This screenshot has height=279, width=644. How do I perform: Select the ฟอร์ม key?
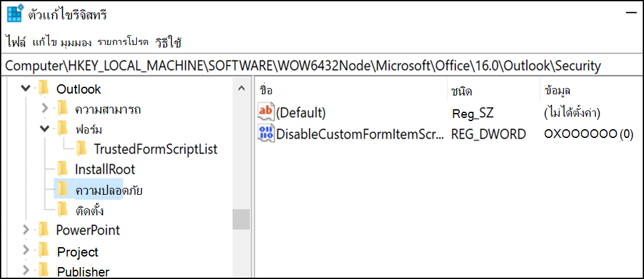pos(88,130)
